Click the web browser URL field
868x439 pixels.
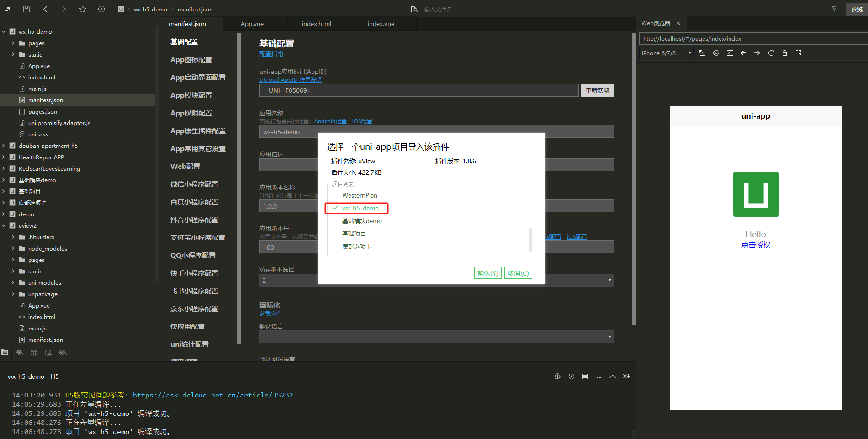753,39
